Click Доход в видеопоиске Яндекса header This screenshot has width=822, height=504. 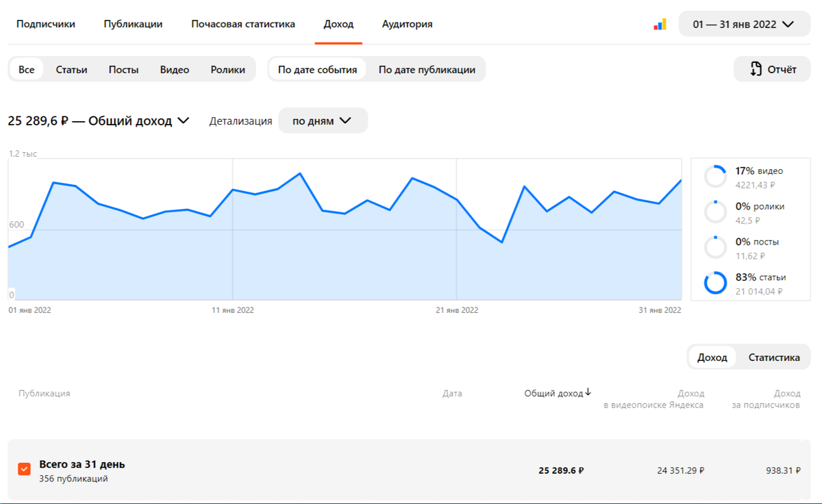pyautogui.click(x=653, y=399)
